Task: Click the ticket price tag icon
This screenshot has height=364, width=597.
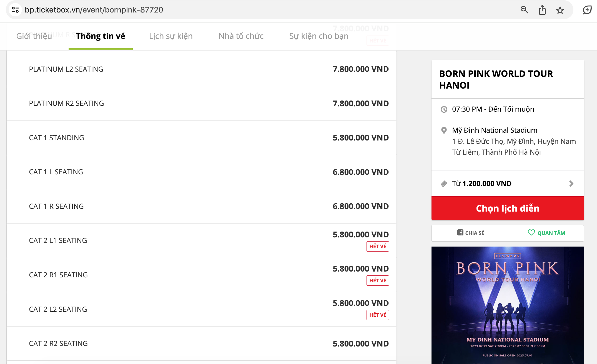Action: 444,184
